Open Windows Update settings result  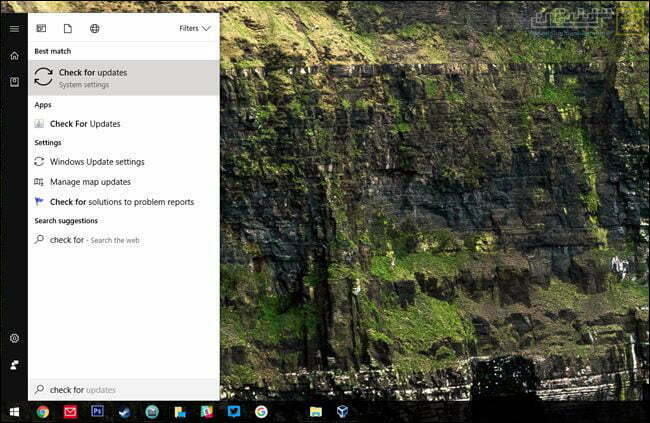point(124,162)
